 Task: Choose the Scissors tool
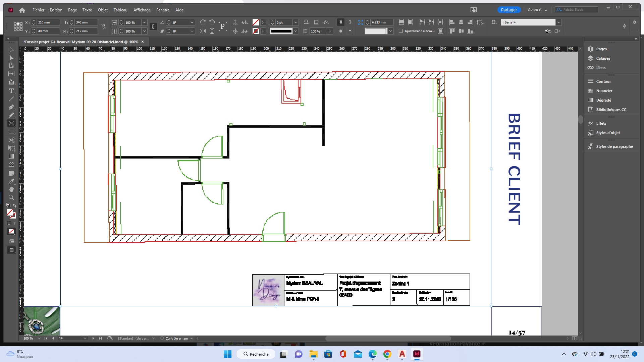11,140
